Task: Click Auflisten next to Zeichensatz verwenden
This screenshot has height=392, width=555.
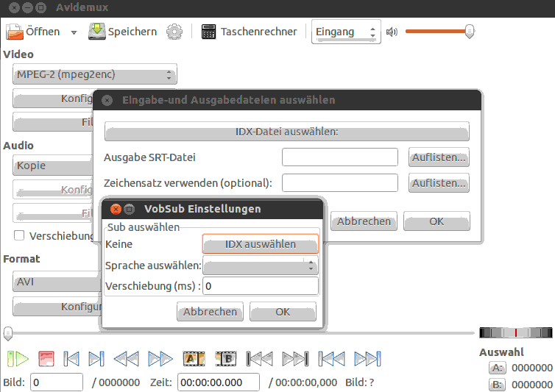Action: point(439,183)
